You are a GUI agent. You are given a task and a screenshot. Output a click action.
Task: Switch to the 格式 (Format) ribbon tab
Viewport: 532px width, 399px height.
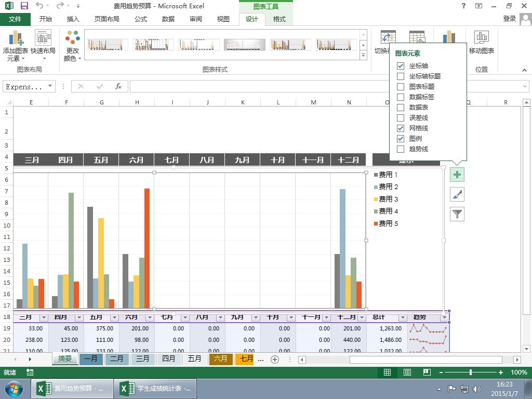click(279, 19)
